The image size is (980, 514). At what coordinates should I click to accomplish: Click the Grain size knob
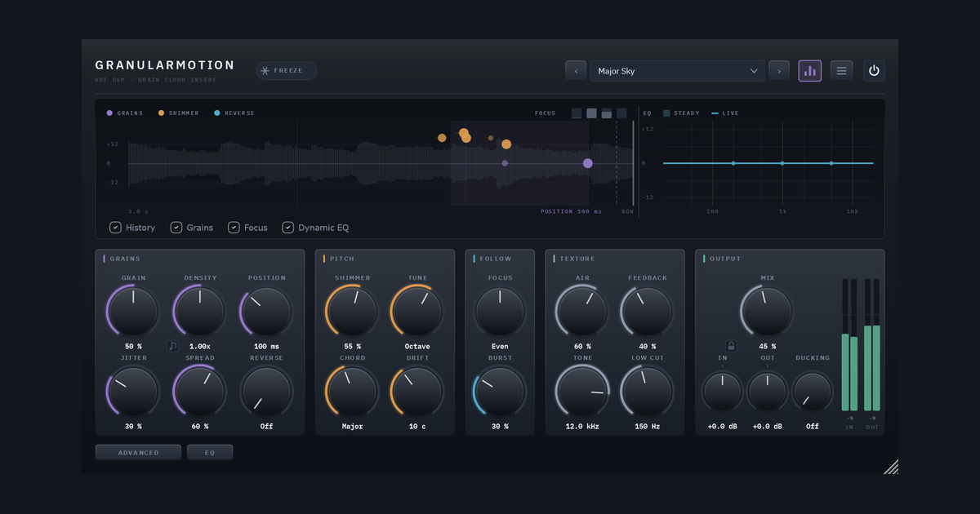click(133, 311)
